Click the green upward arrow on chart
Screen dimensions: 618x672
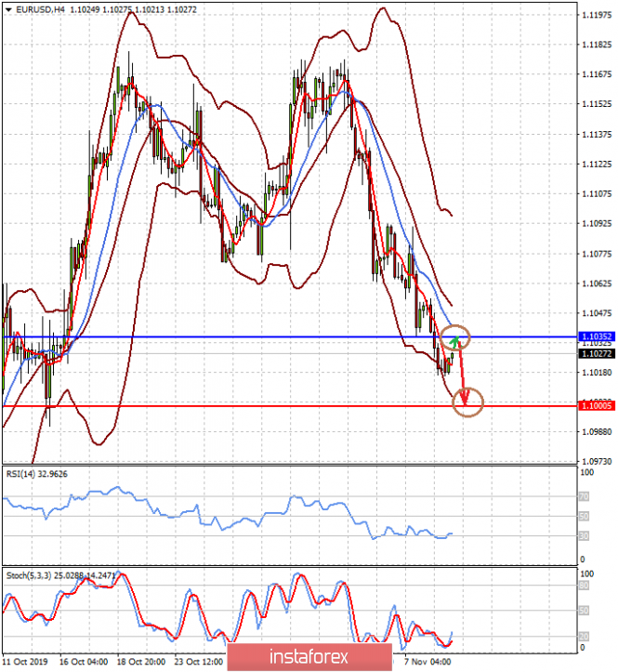click(454, 346)
